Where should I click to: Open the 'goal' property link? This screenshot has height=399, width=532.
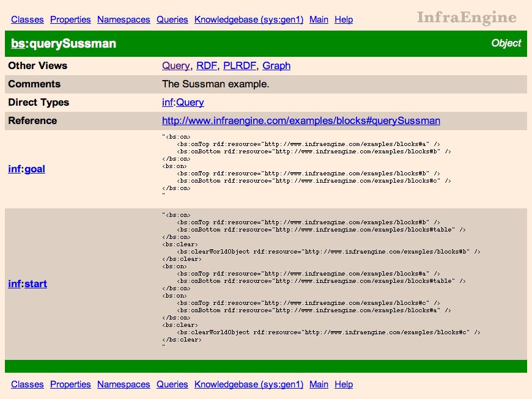click(x=35, y=169)
